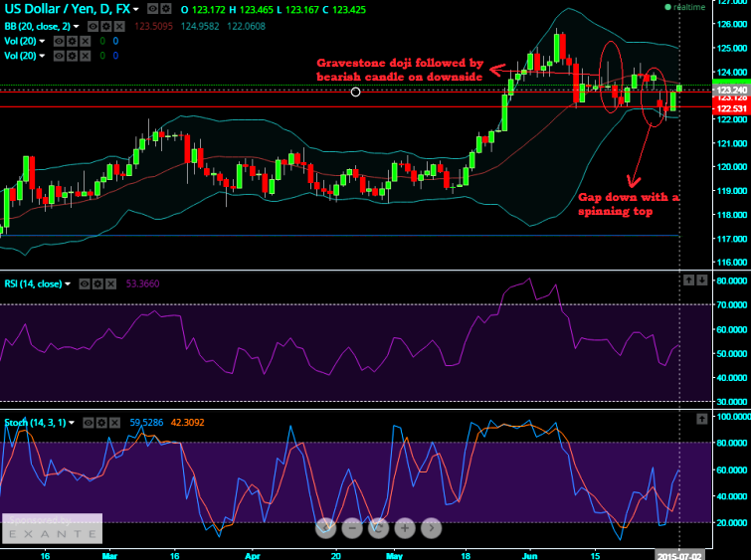Click BB upper value 124.9582
The height and width of the screenshot is (560, 751).
(200, 26)
